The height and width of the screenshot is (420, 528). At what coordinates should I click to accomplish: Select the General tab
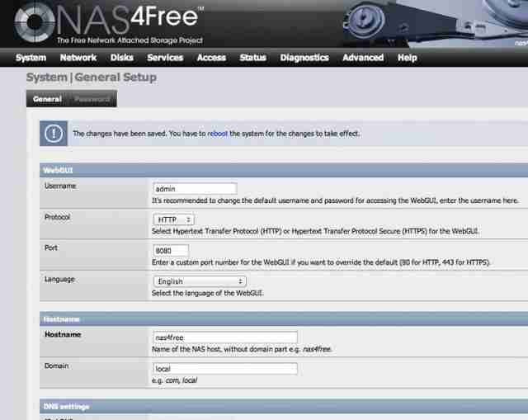click(x=48, y=99)
